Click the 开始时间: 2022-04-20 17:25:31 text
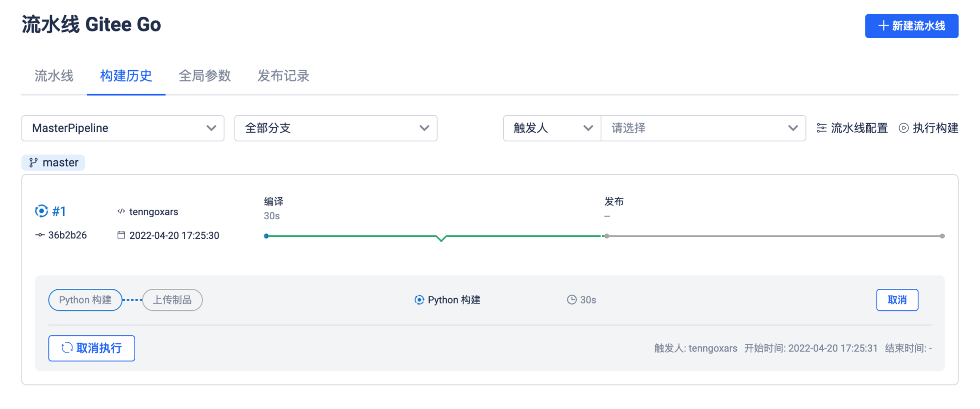The height and width of the screenshot is (409, 980). pos(811,348)
